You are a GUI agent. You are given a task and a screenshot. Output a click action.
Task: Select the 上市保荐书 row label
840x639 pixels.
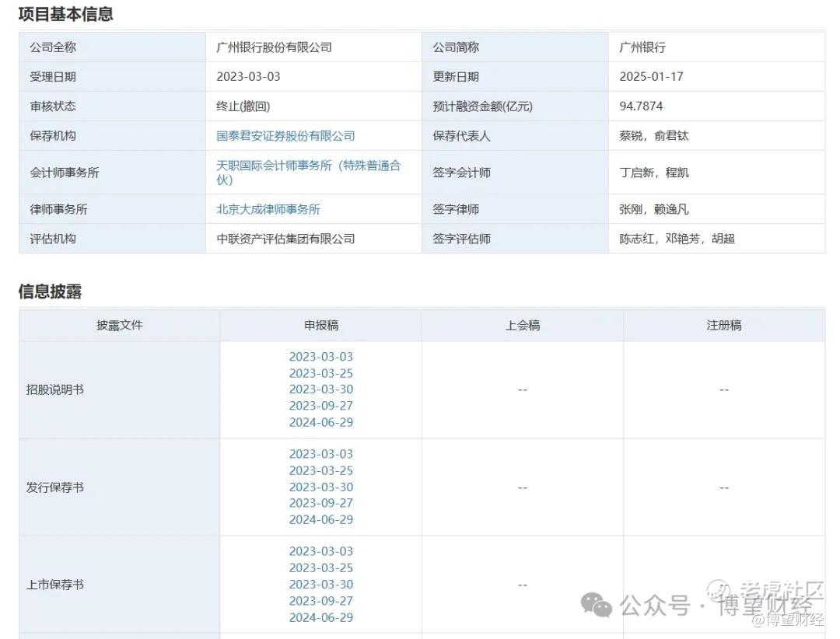55,585
